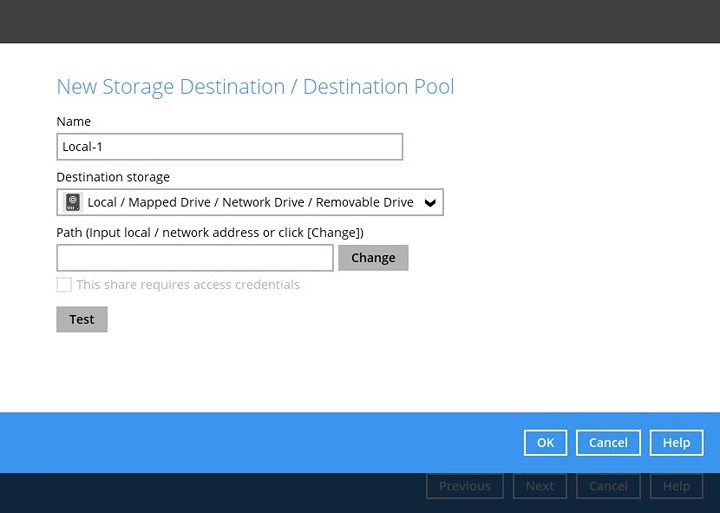The image size is (720, 513).
Task: Click the Name text field containing Local-1
Action: (229, 147)
